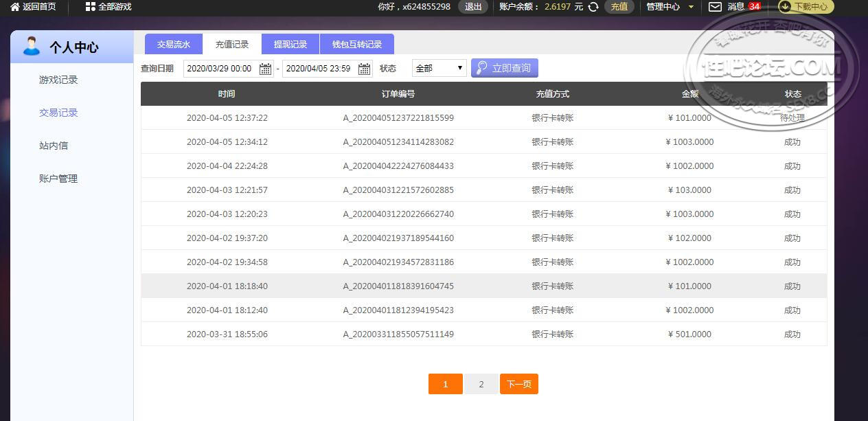Open the message envelope icon
This screenshot has width=868, height=421.
715,7
